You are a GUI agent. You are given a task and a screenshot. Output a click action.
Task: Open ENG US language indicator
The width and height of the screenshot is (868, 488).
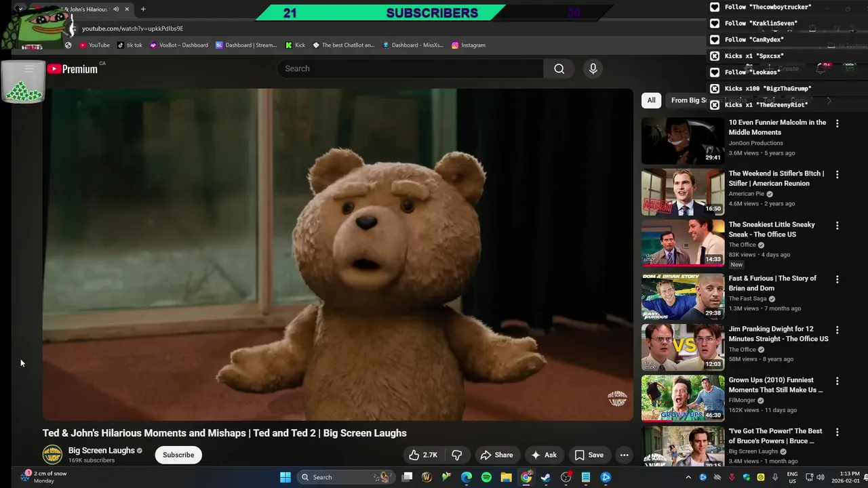point(792,477)
